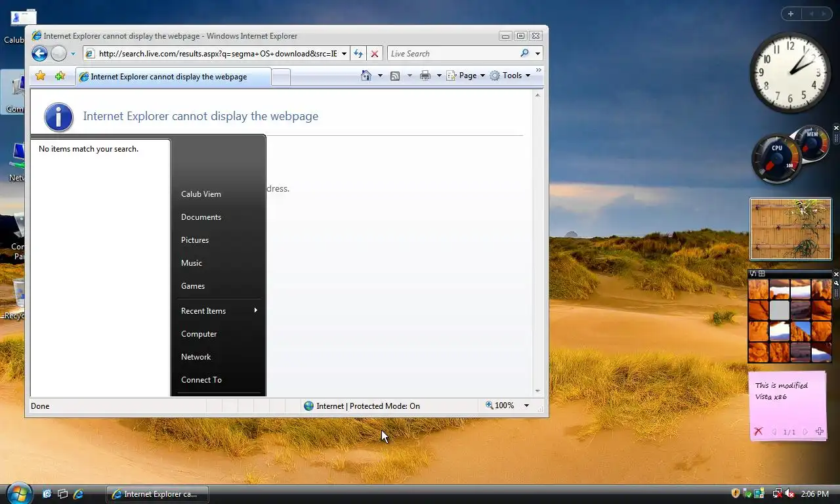Expand the zoom level dropdown arrow
Viewport: 840px width, 504px height.
pos(526,406)
